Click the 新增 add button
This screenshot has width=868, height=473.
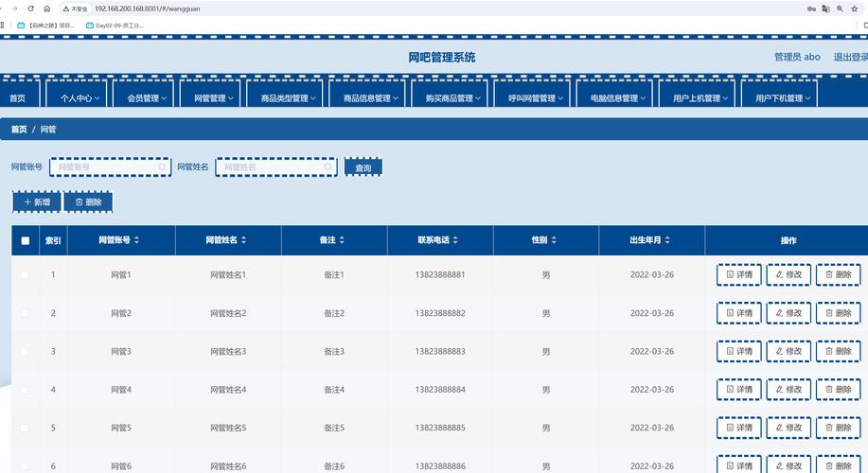(x=37, y=201)
